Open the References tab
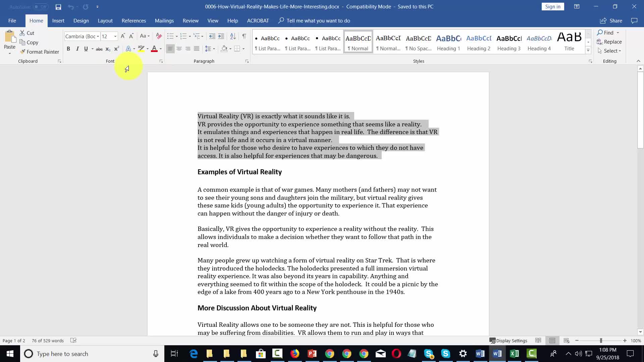The image size is (644, 362). 134,21
